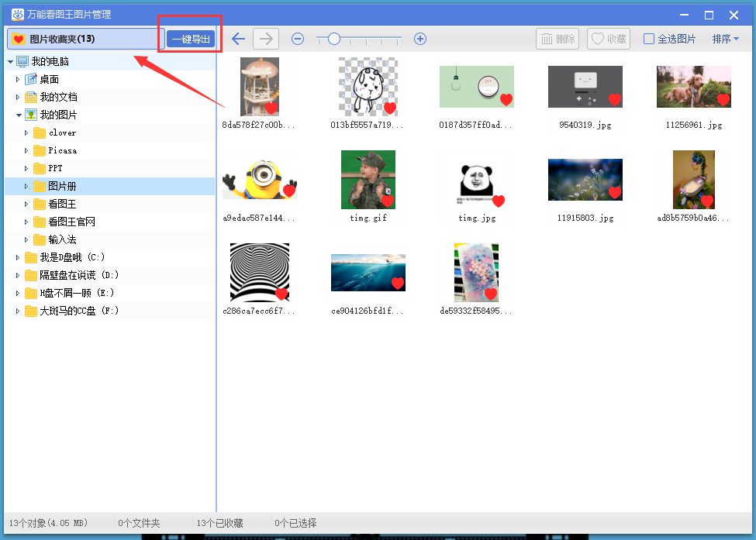Select the ad8b5759b0a46 thumbnail
756x540 pixels.
tap(694, 180)
